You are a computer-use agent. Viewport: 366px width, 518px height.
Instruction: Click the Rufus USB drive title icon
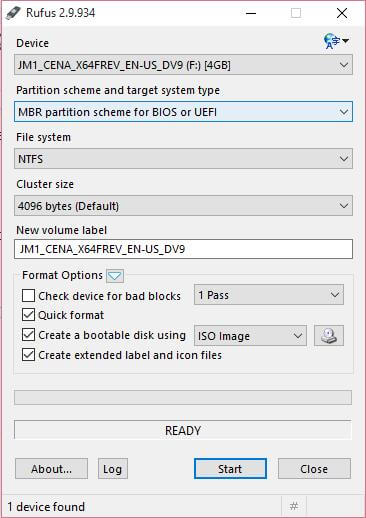click(x=14, y=13)
